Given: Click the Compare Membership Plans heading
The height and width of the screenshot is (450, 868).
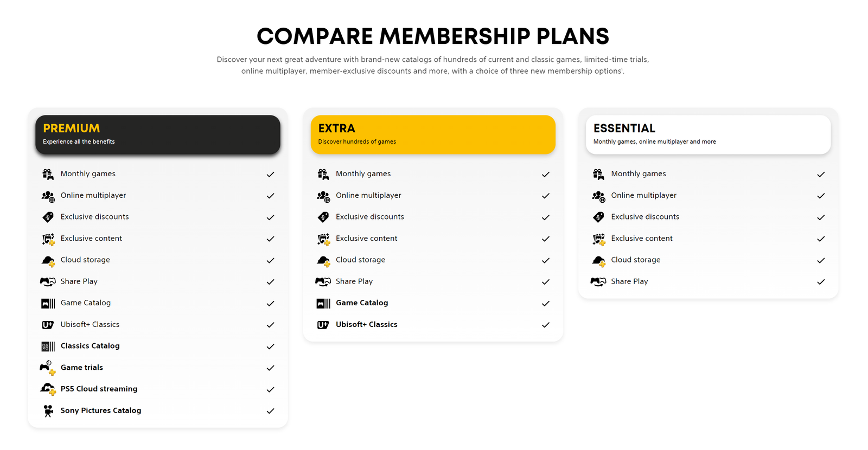Looking at the screenshot, I should pos(433,36).
